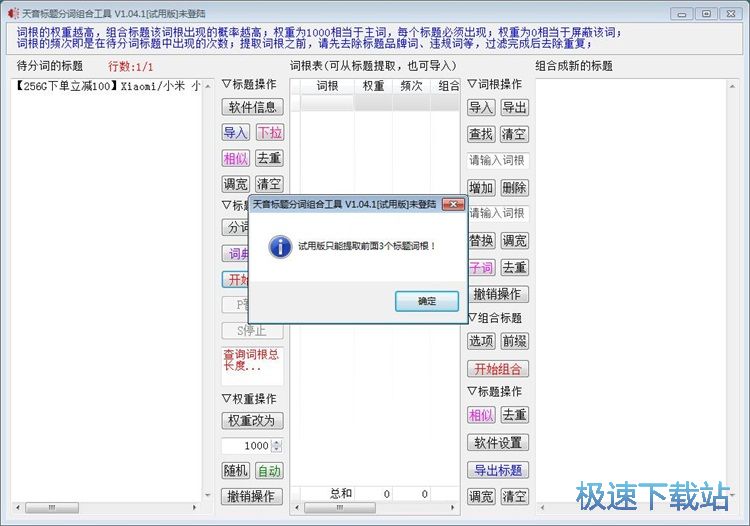Collapse the left 标题操作 section header
The height and width of the screenshot is (526, 750).
coord(249,84)
